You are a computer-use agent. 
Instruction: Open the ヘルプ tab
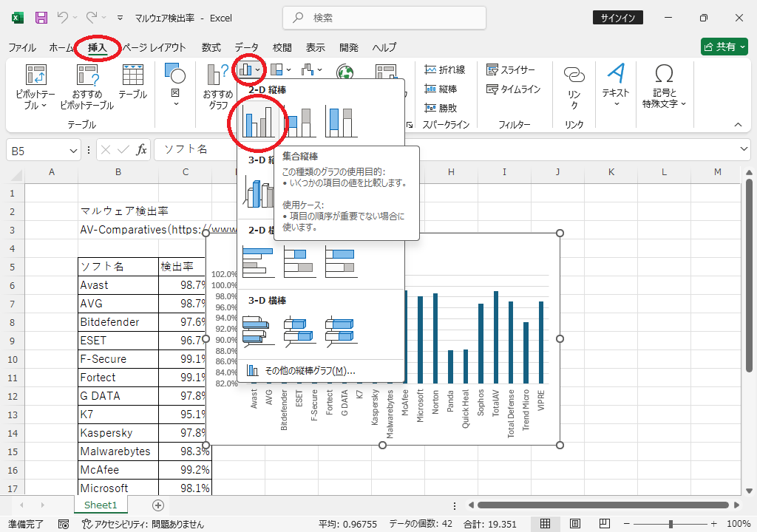(384, 47)
